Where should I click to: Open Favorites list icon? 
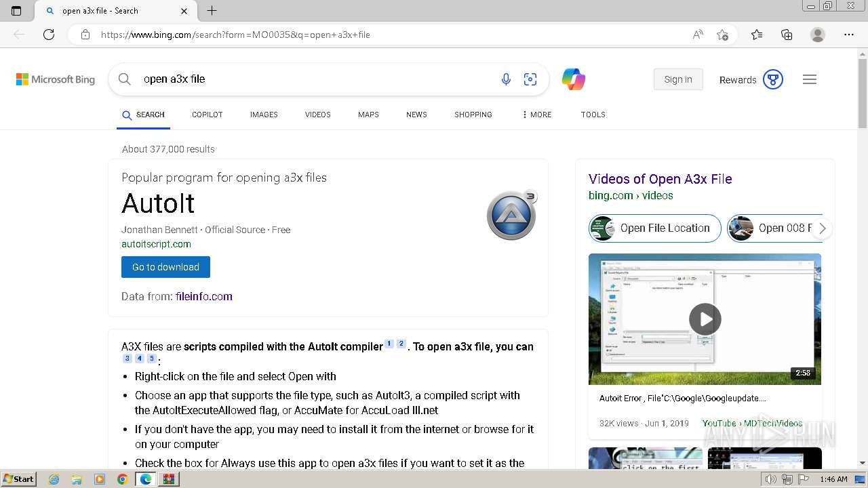coord(757,35)
